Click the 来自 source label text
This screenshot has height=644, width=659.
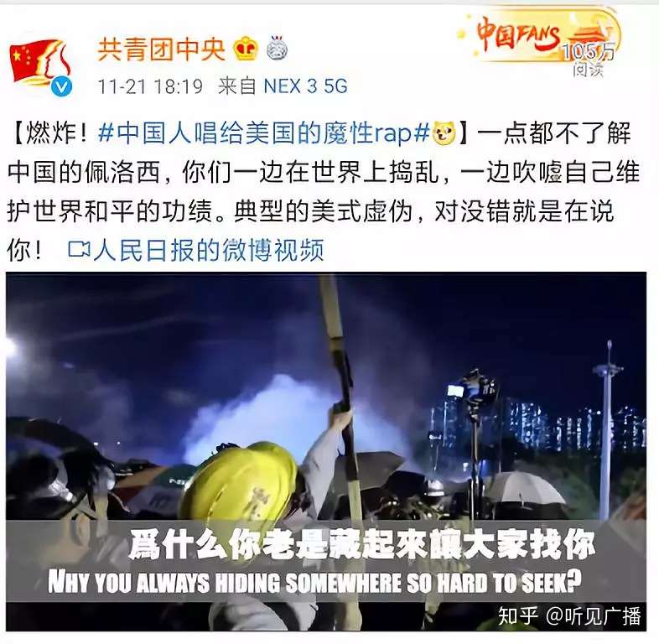[x=237, y=86]
